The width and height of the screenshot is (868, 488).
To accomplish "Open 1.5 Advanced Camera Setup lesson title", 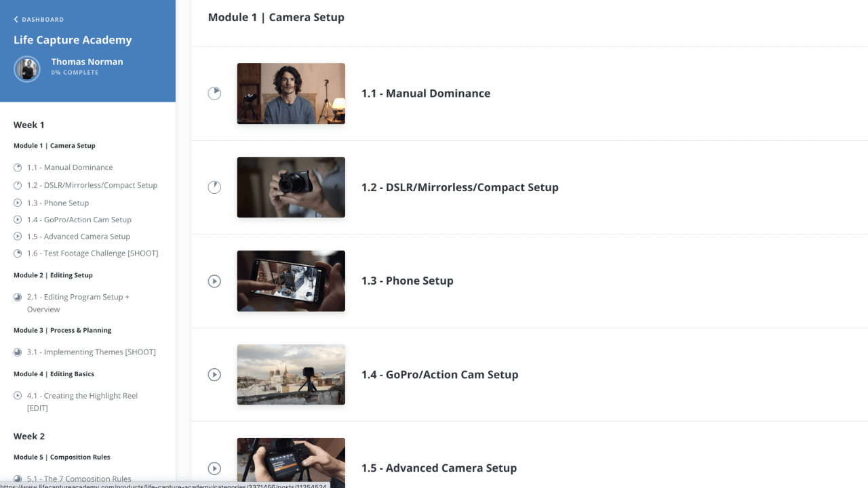I will (439, 468).
